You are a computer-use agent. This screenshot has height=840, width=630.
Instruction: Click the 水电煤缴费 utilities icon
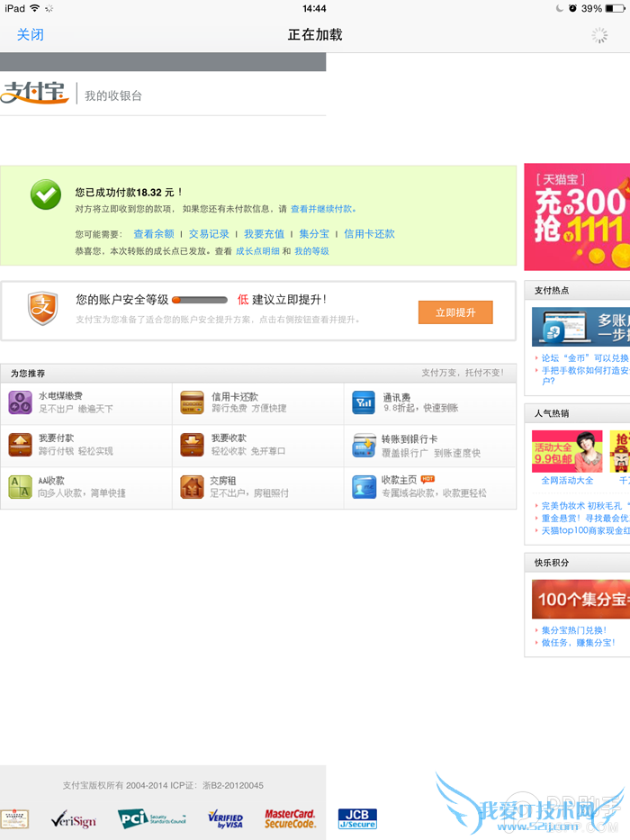pyautogui.click(x=21, y=402)
